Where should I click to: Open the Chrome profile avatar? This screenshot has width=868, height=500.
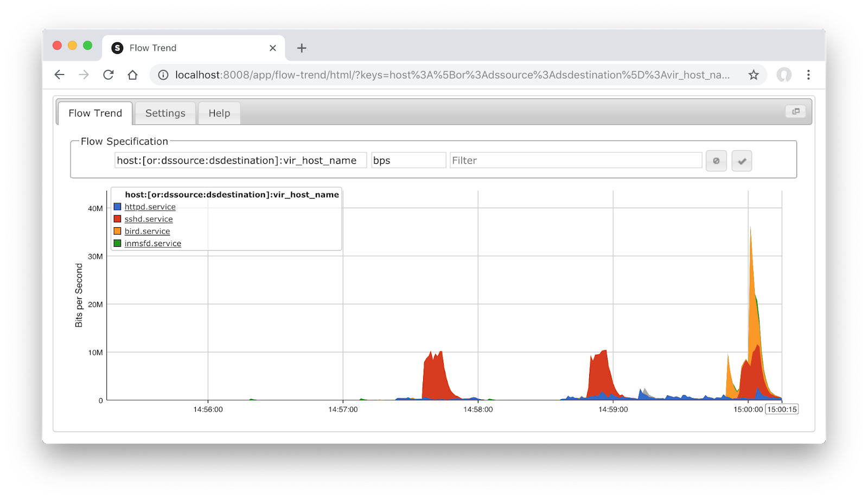point(784,75)
